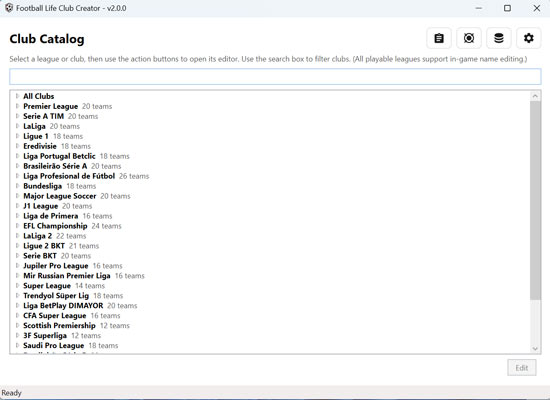Maximize the Club Creator window
Image resolution: width=550 pixels, height=400 pixels.
tap(507, 8)
